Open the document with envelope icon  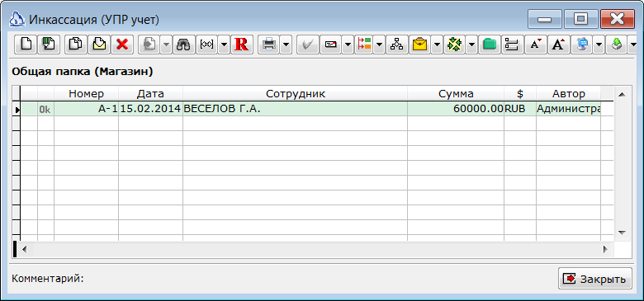tap(99, 45)
